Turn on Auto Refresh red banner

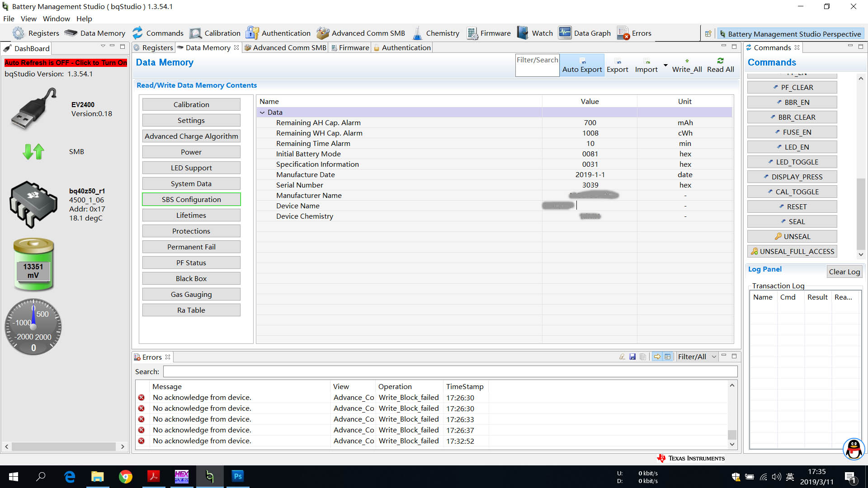click(66, 63)
